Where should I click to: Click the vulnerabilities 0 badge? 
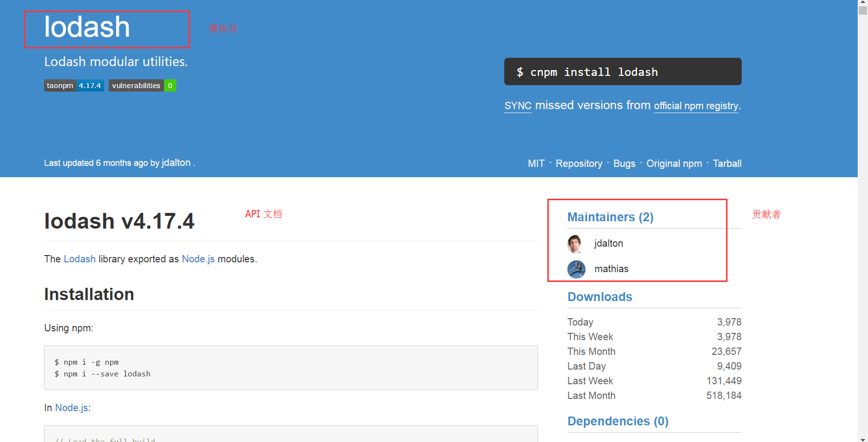click(142, 86)
